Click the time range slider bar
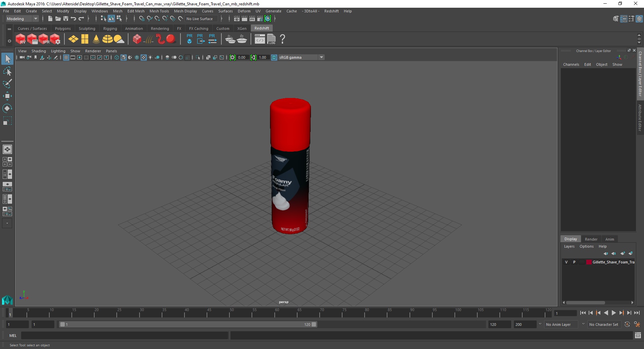Screen dimensions: 644x349 coord(188,325)
